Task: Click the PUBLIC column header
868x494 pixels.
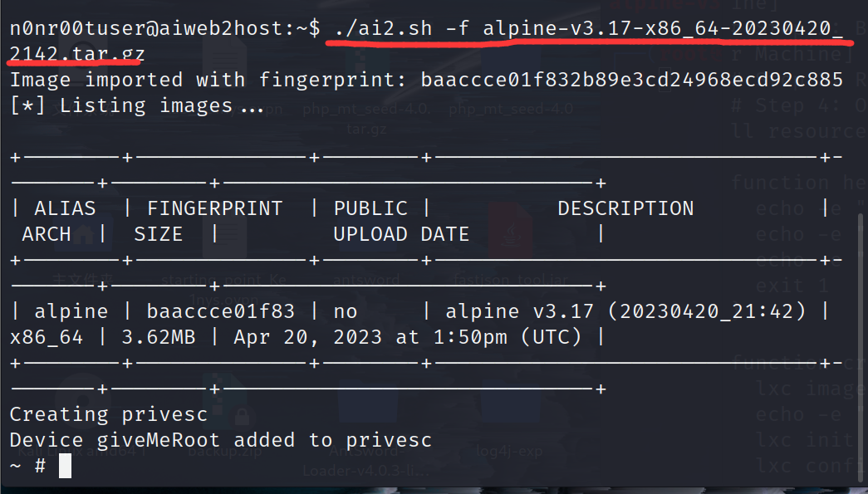Action: (x=370, y=208)
